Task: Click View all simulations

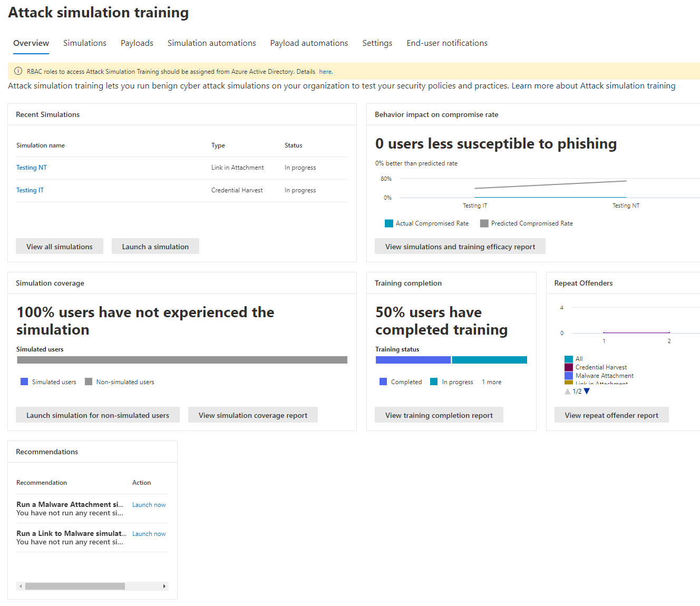Action: [x=59, y=246]
